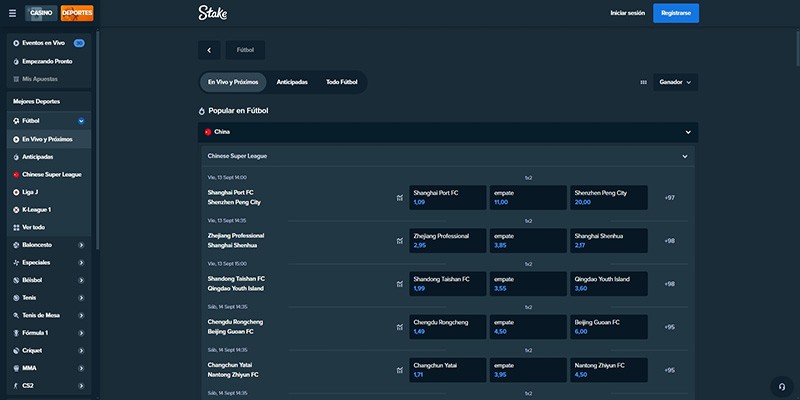Click the Stake logo
Viewport: 800px width, 400px height.
213,13
